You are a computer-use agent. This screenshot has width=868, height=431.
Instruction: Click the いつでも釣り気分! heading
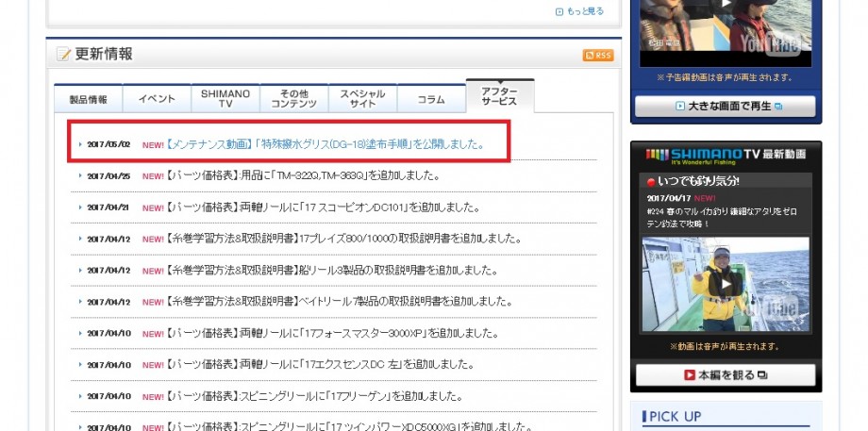click(x=698, y=181)
